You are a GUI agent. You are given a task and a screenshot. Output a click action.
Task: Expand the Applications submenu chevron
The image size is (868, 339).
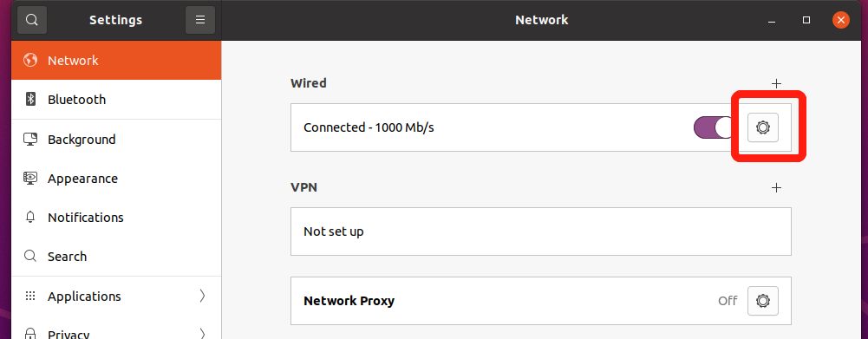point(202,296)
